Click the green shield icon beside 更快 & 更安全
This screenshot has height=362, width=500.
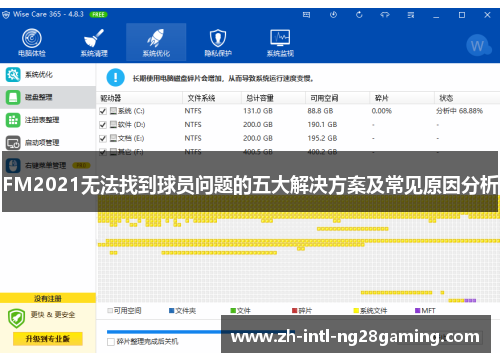point(17,318)
